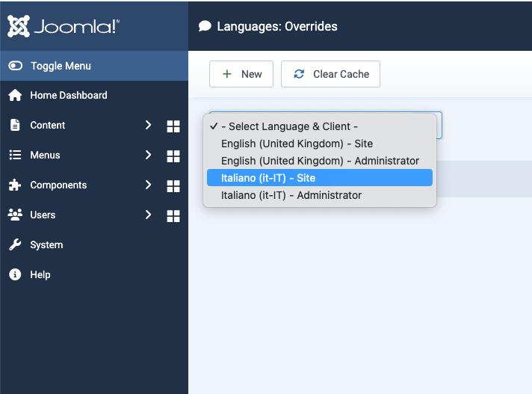Open the Content dashboard grid icon

pos(173,126)
